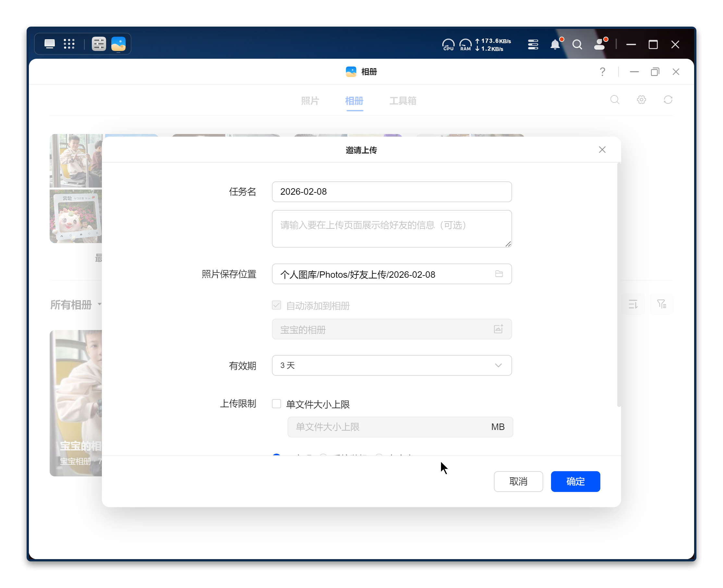Expand the 所有相册 filter dropdown
Screen dimensions: 723x588
[x=76, y=304]
